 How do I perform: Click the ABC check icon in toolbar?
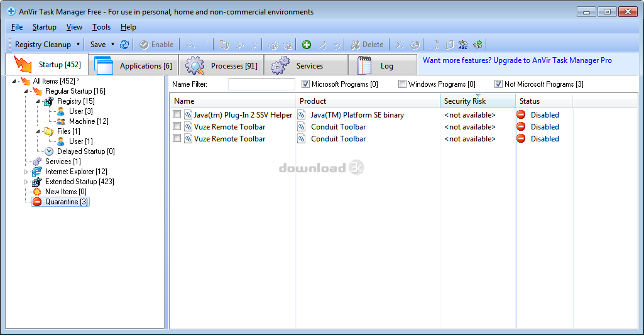[x=463, y=45]
